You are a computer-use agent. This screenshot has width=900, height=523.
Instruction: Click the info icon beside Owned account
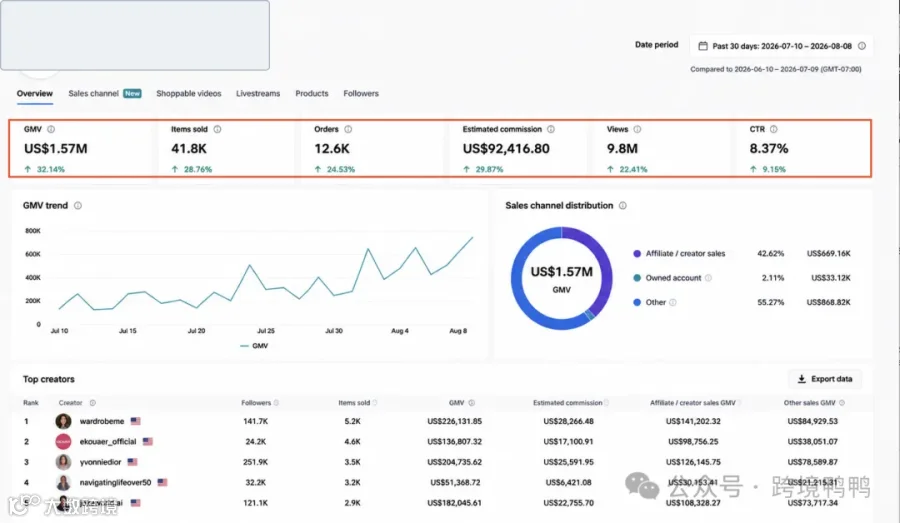tap(708, 278)
